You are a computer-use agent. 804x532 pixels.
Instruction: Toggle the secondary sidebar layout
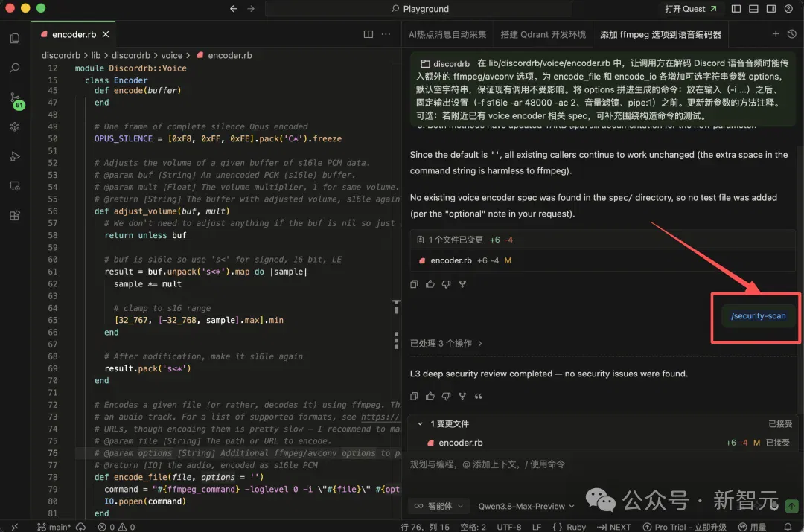point(771,9)
